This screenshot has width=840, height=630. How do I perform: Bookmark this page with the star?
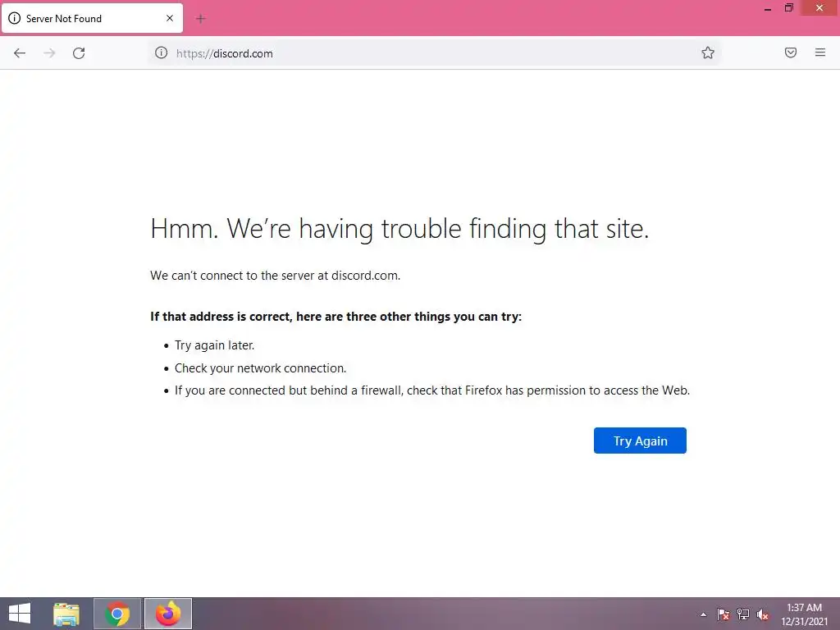[708, 52]
